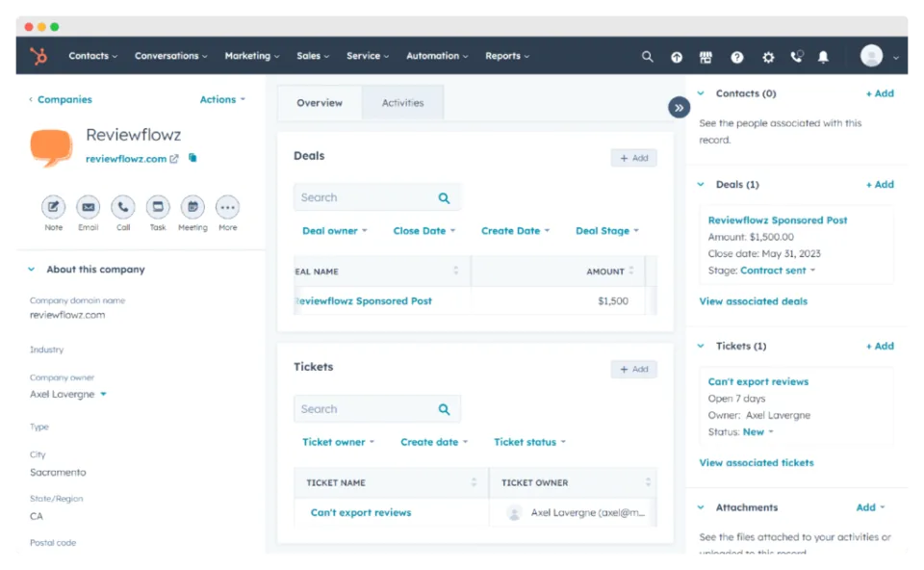Open the marketplace icon in top bar
This screenshot has height=570, width=924.
(x=706, y=57)
